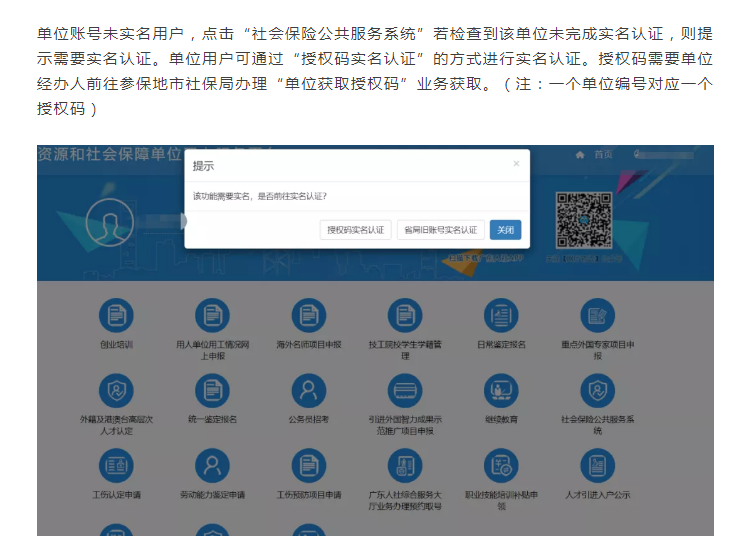This screenshot has width=740, height=557.
Task: Open the 公务员招考 icon
Action: pos(308,391)
